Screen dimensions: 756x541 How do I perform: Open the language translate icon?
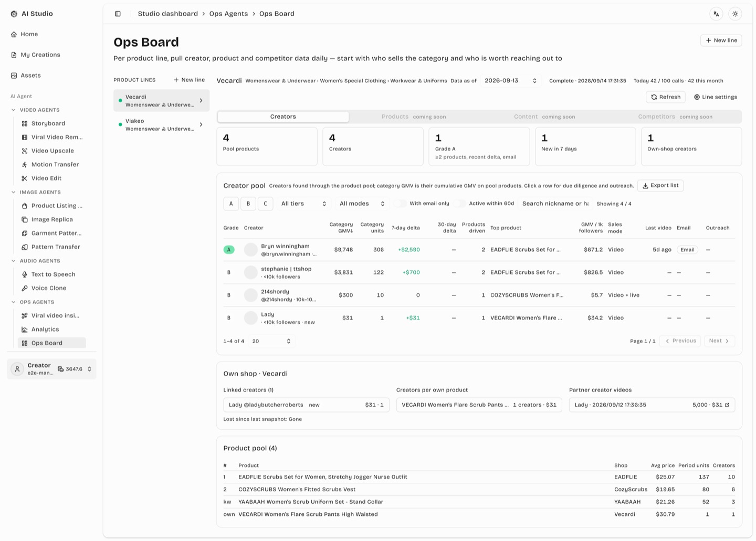[716, 14]
